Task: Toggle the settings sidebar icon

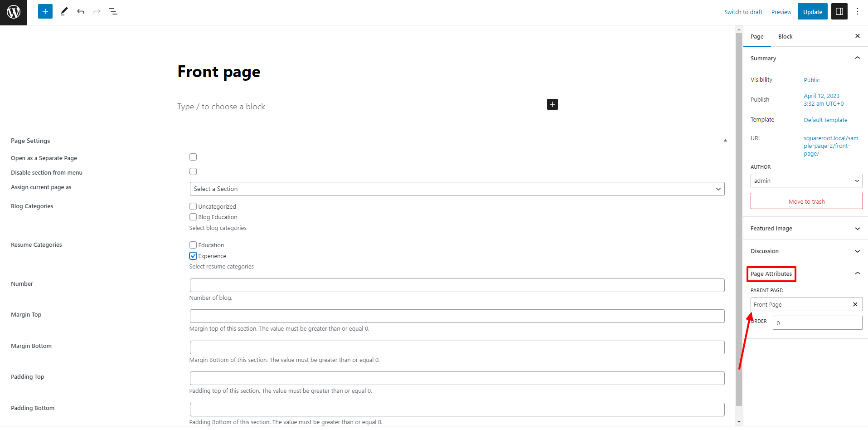Action: [839, 11]
